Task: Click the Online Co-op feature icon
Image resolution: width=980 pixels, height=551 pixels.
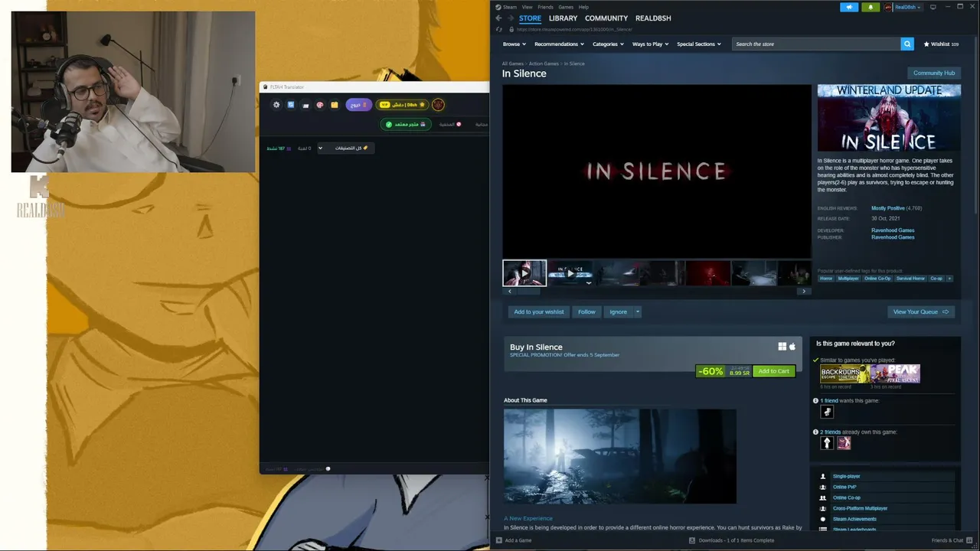Action: click(823, 497)
